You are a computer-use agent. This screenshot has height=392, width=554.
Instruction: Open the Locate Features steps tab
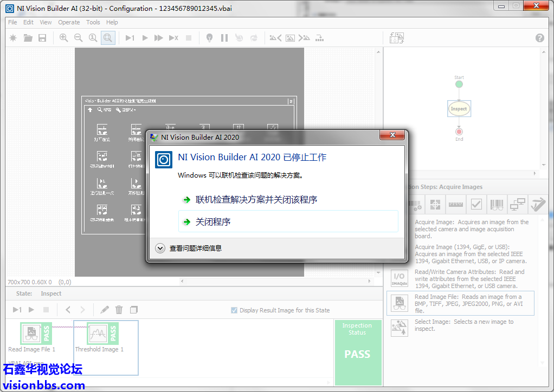[435, 204]
